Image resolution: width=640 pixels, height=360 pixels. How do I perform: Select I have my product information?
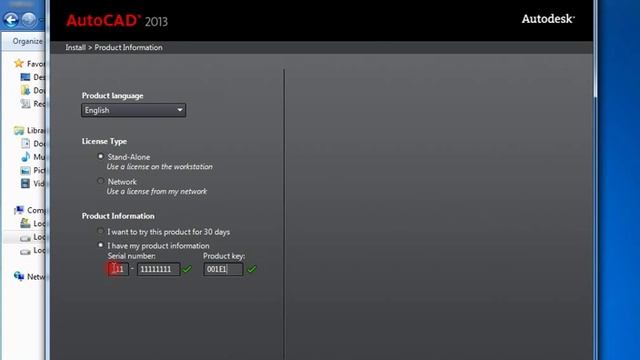point(100,245)
